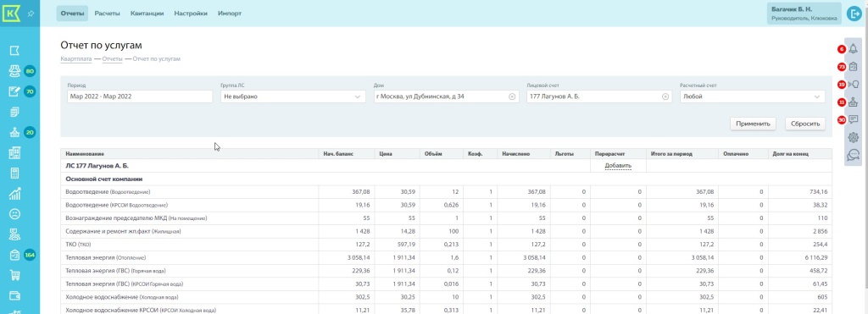This screenshot has width=868, height=314.
Task: Open the chat support bubble icon
Action: pos(853,156)
